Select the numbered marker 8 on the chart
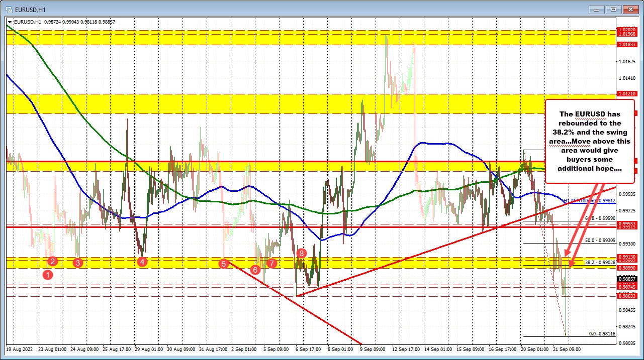This screenshot has width=644, height=360. pos(301,254)
